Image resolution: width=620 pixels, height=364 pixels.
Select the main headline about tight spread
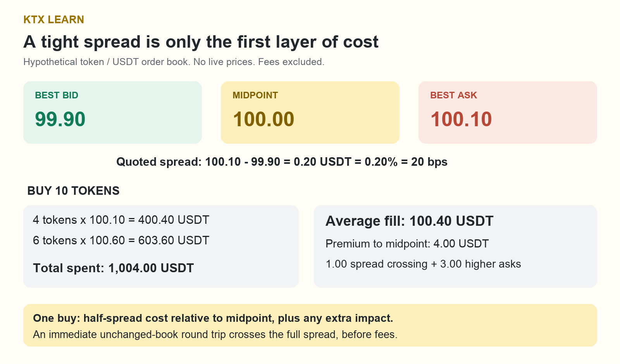tap(201, 42)
